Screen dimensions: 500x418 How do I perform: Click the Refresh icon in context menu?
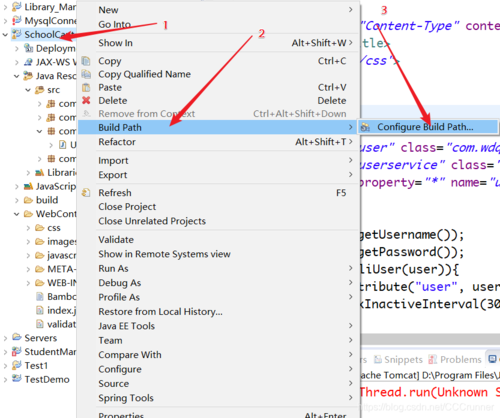(x=86, y=193)
